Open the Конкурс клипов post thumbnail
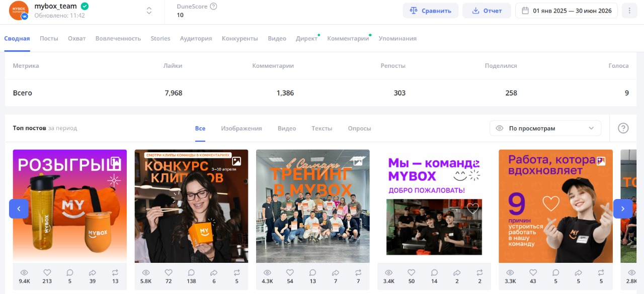This screenshot has height=294, width=644. (x=191, y=206)
